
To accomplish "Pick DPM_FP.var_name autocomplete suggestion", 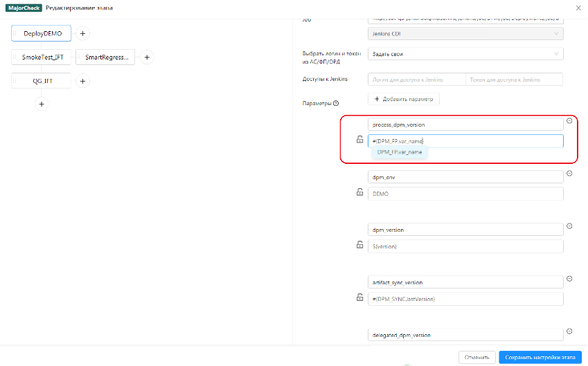I will [x=400, y=152].
